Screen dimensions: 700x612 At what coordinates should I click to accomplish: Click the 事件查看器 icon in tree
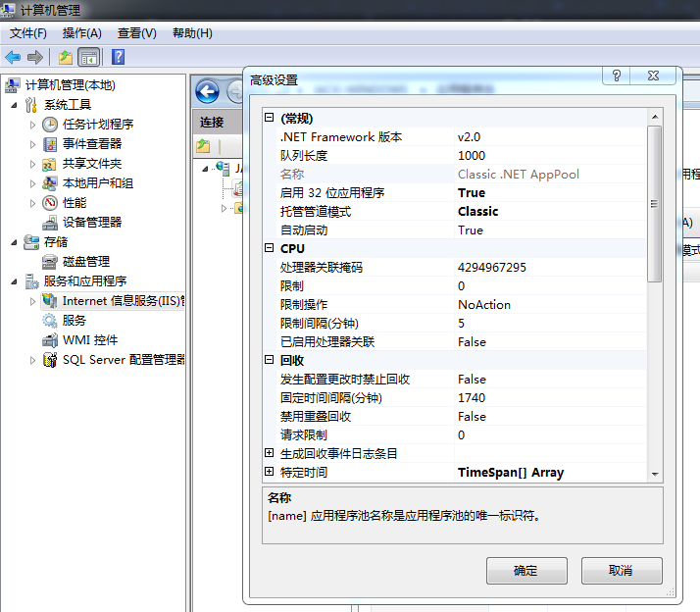click(x=50, y=144)
